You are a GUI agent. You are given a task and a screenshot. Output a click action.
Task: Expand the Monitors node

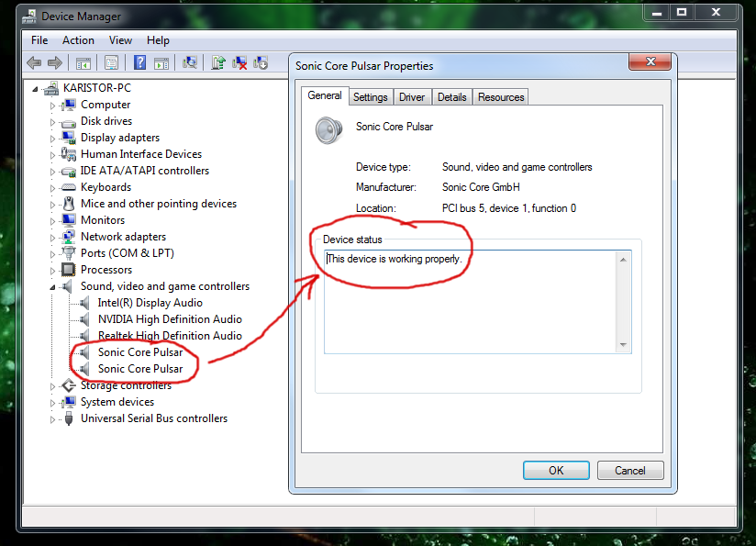(x=52, y=221)
